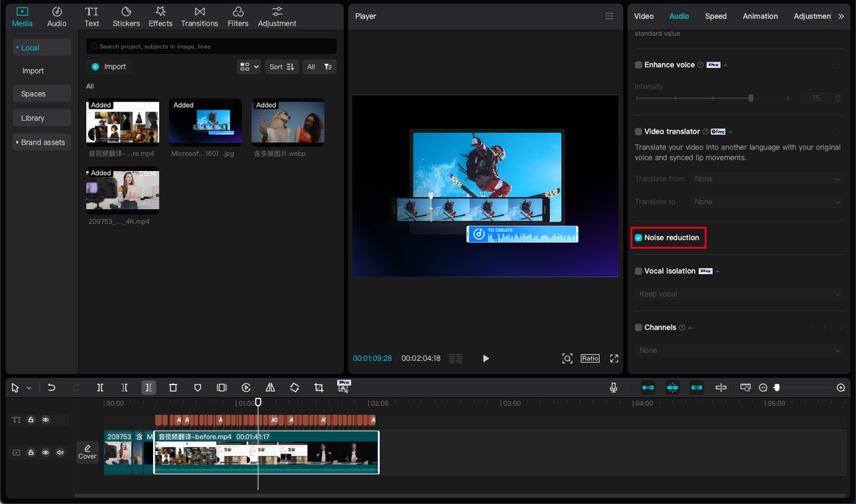Open fullscreen preview in Player
Image resolution: width=856 pixels, height=504 pixels.
click(x=614, y=358)
